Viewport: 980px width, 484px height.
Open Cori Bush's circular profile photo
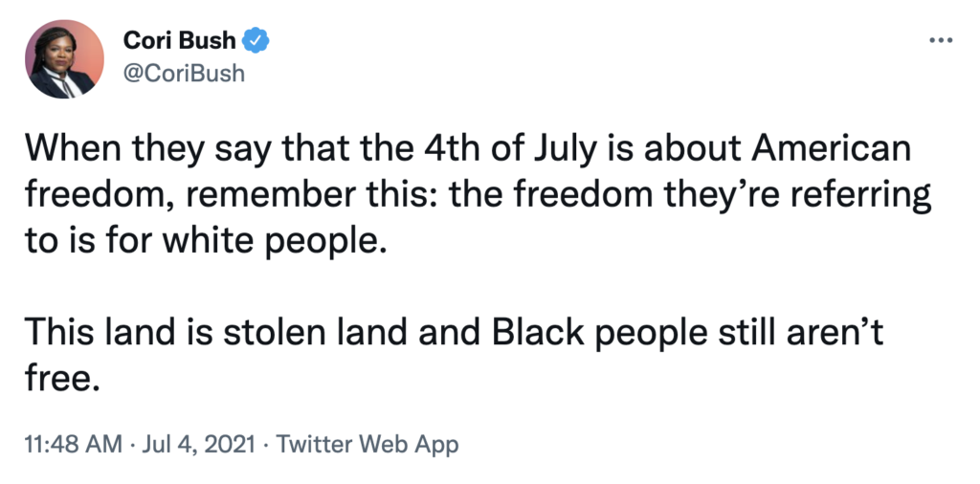64,58
